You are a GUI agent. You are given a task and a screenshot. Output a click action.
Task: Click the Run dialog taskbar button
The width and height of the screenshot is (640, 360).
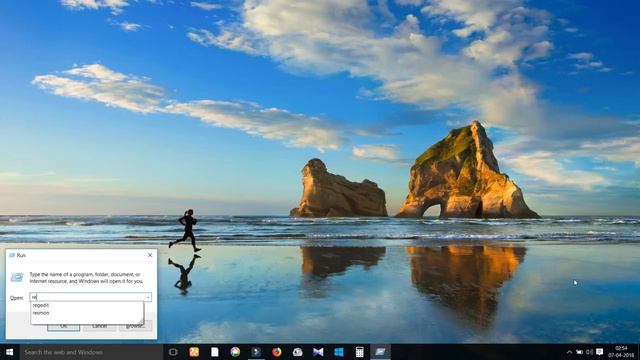pos(380,352)
